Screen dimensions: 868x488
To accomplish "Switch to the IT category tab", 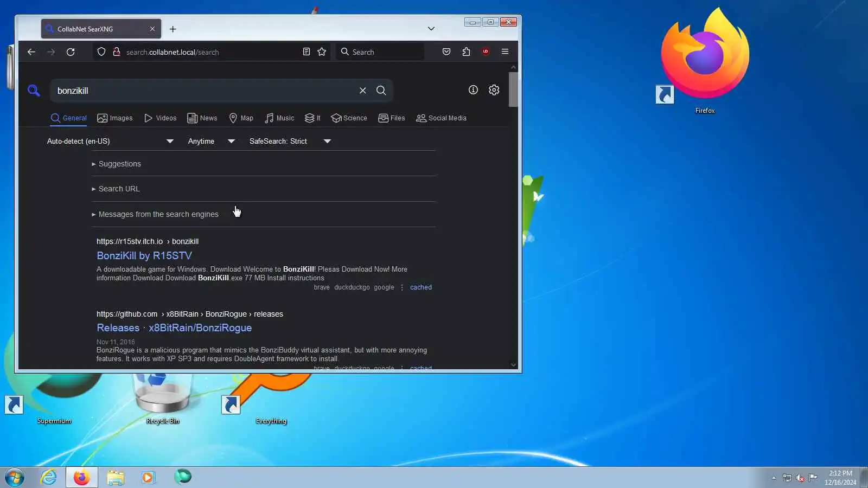I will (312, 118).
